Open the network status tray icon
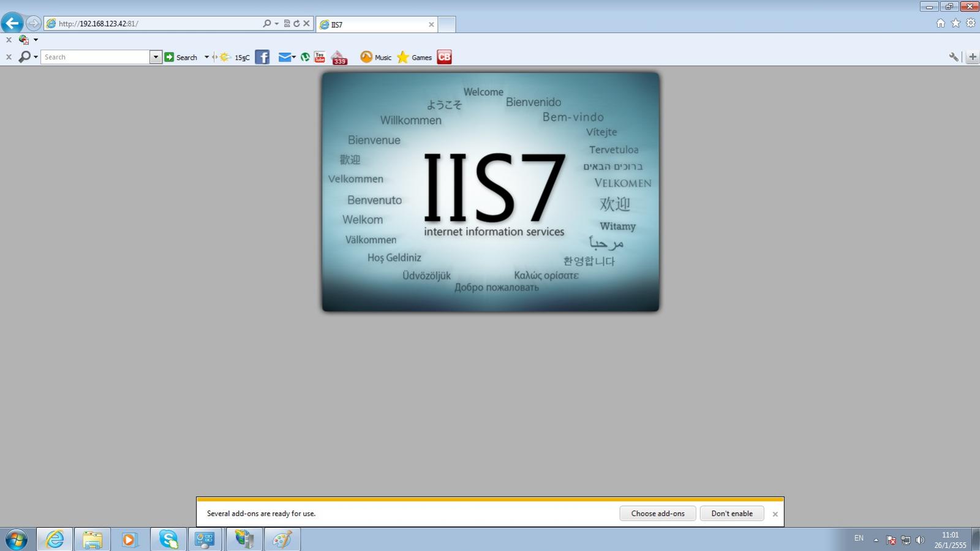 point(905,540)
